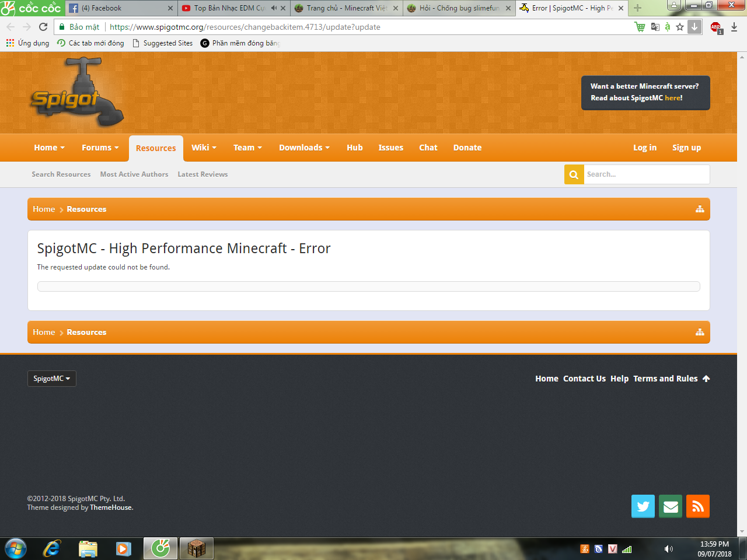The width and height of the screenshot is (747, 560).
Task: Reload the page with the refresh icon
Action: click(x=43, y=27)
